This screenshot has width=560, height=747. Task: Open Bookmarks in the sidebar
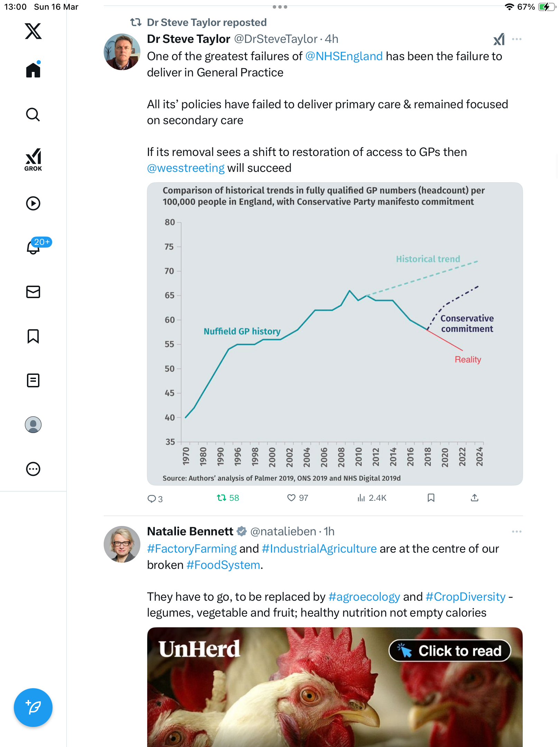pyautogui.click(x=33, y=336)
